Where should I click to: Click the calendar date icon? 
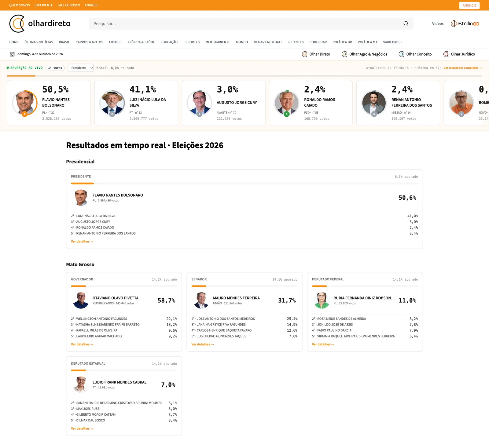[12, 54]
